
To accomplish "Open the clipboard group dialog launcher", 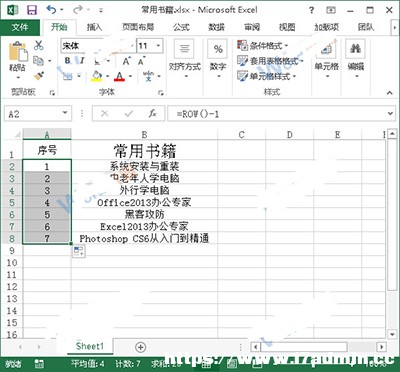I will point(52,93).
